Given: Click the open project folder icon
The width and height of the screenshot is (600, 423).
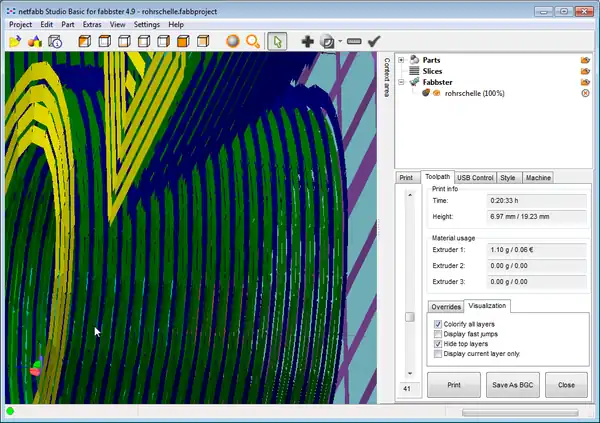Looking at the screenshot, I should (14, 41).
